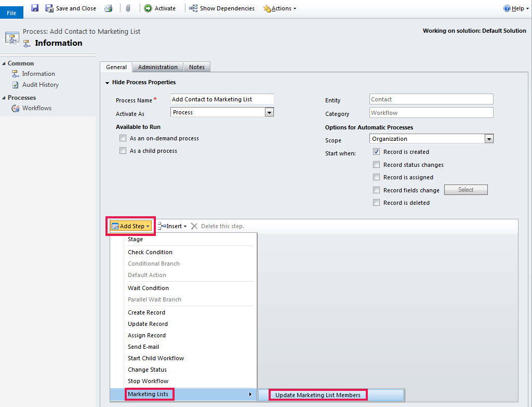Click the paperclip attach icon

[x=128, y=8]
